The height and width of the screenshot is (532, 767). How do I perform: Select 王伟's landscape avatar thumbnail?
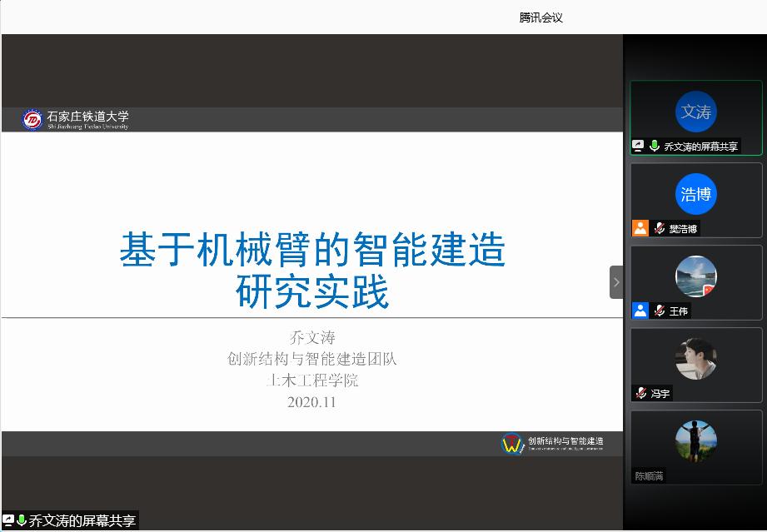pos(695,276)
